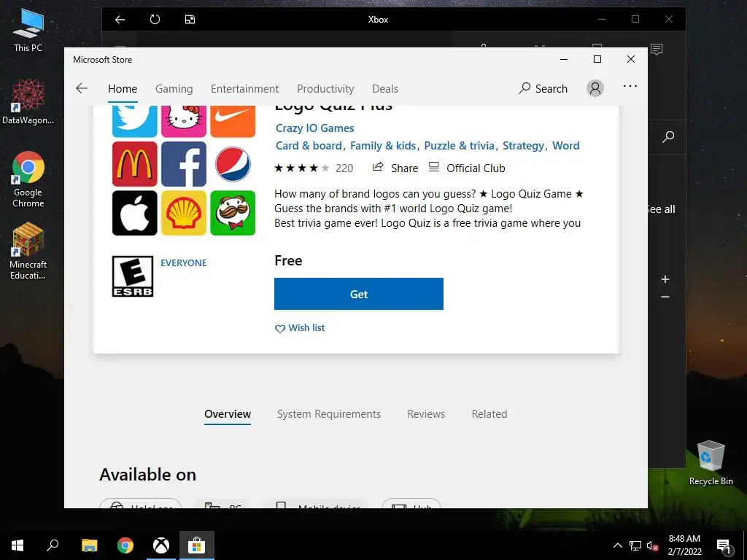This screenshot has height=560, width=747.
Task: Click the minus icon in Xbox window
Action: pos(665,297)
